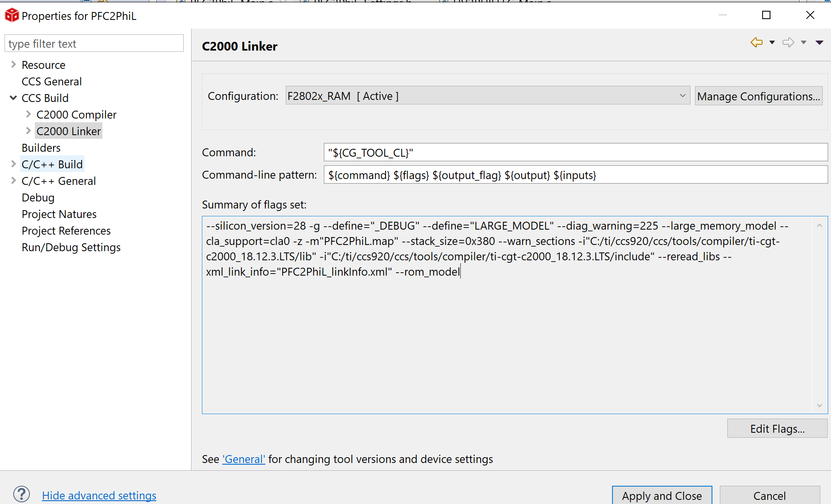
Task: Expand the Resource tree node
Action: (x=13, y=65)
